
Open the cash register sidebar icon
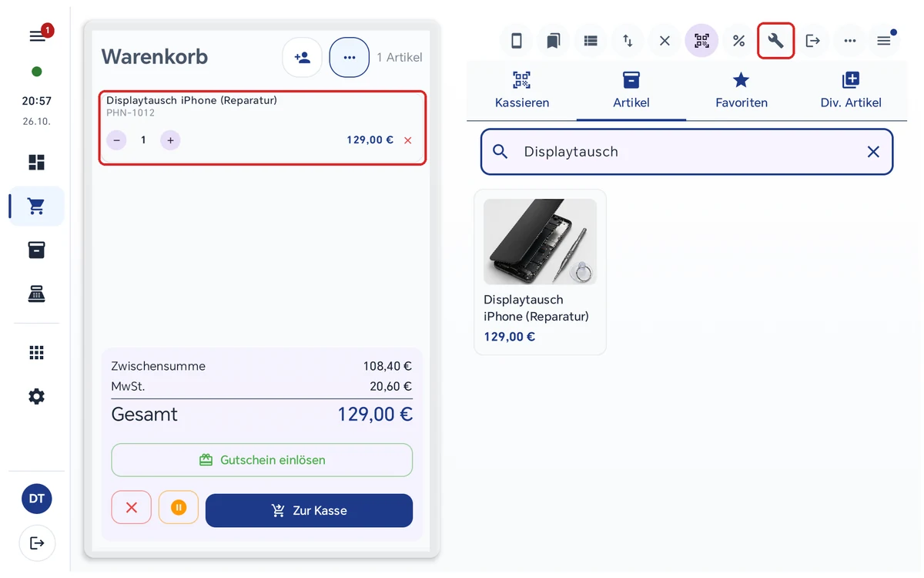click(36, 294)
